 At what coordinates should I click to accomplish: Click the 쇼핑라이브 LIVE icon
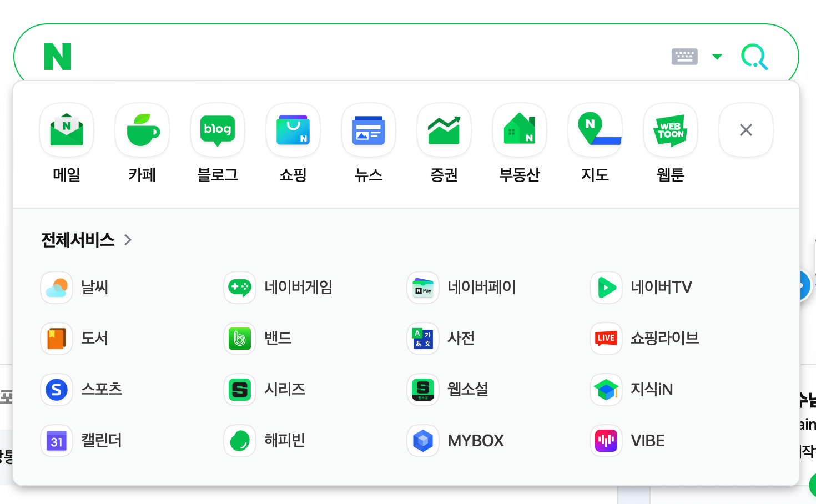(x=606, y=339)
